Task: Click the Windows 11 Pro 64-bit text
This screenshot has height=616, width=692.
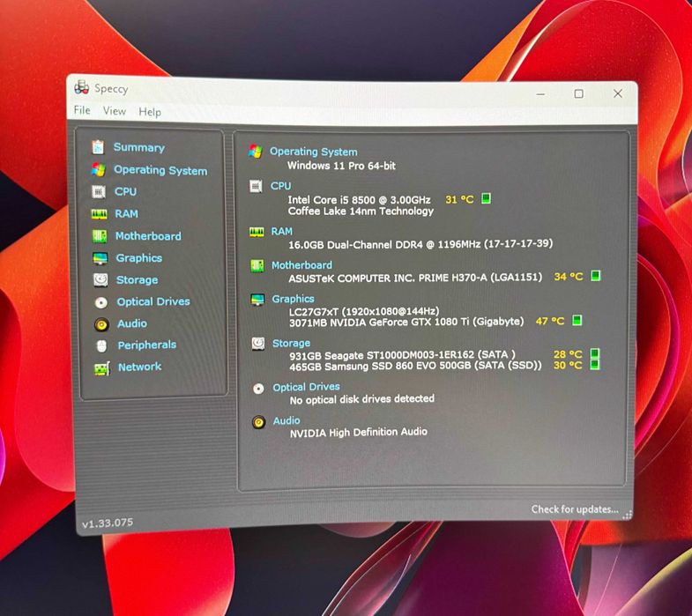Action: tap(341, 166)
